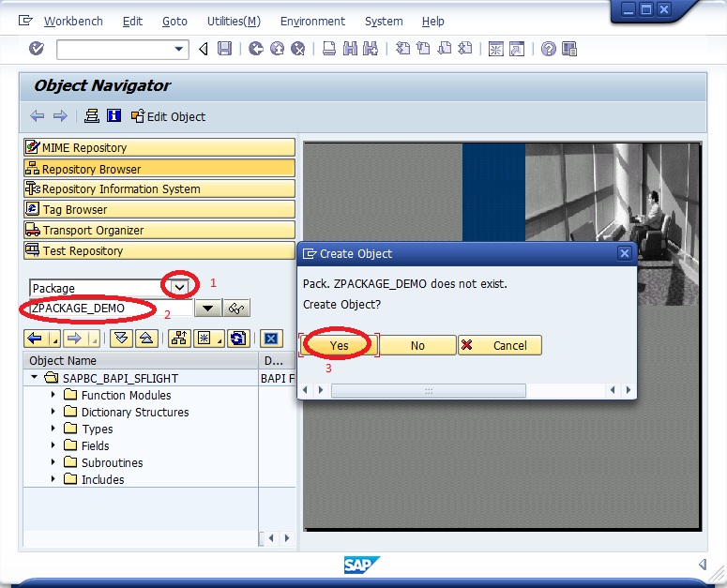The image size is (727, 588).
Task: Click the application toolbar forward arrow
Action: tap(60, 116)
